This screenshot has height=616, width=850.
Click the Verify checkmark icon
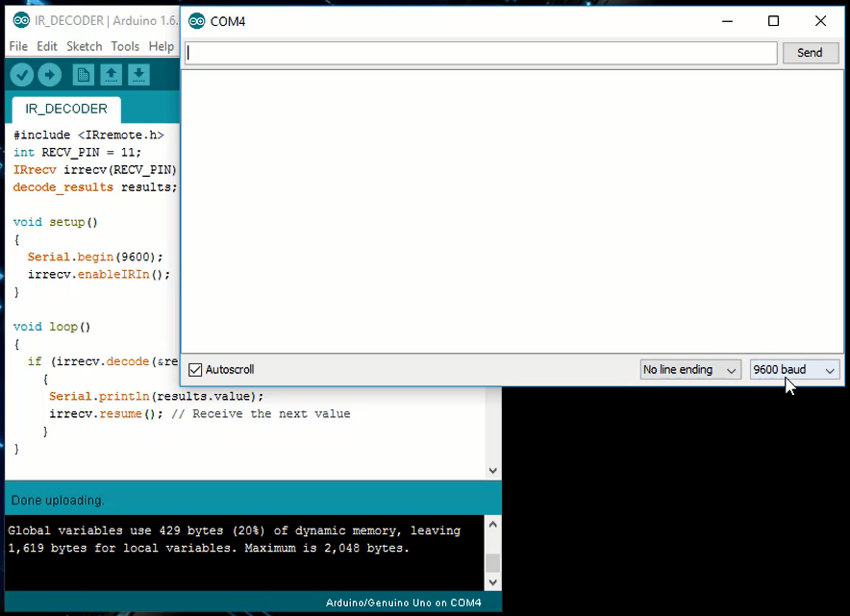(22, 75)
